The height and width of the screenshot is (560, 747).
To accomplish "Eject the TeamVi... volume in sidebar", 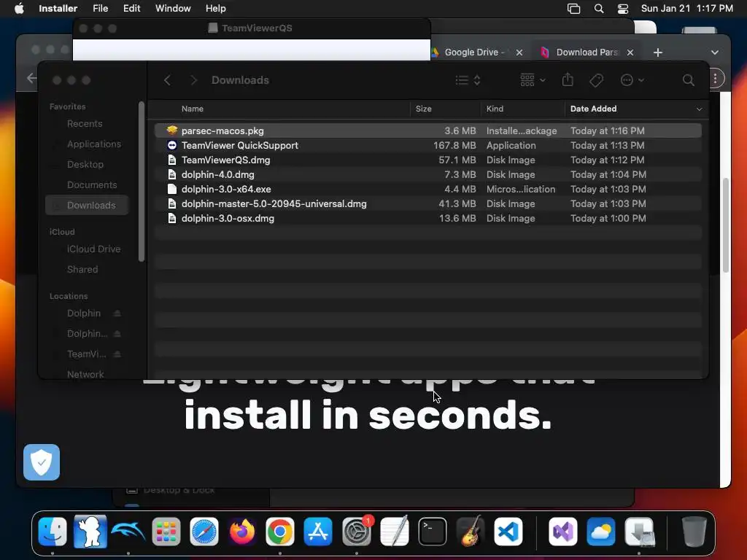I will [x=117, y=354].
